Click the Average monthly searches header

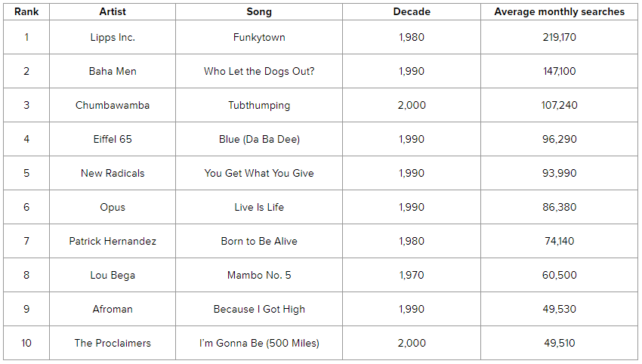pyautogui.click(x=560, y=12)
